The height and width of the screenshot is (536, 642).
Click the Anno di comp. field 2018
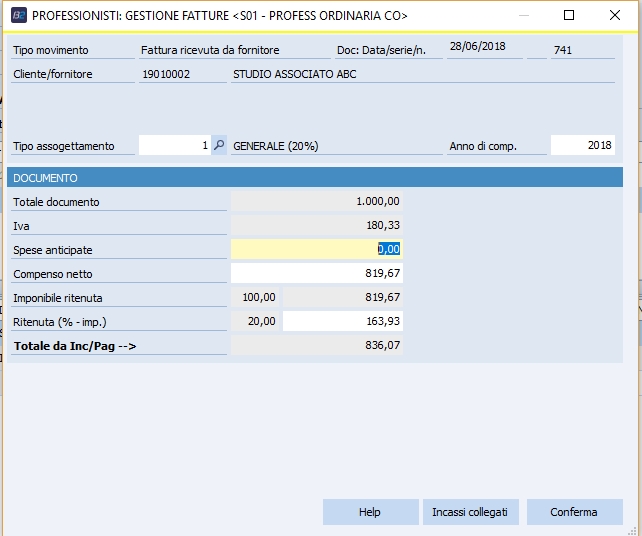pos(583,145)
